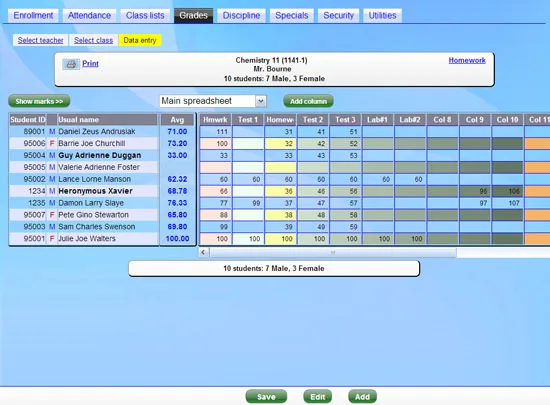Go to the Utilities tab
Screen dimensions: 550x405
tap(382, 15)
